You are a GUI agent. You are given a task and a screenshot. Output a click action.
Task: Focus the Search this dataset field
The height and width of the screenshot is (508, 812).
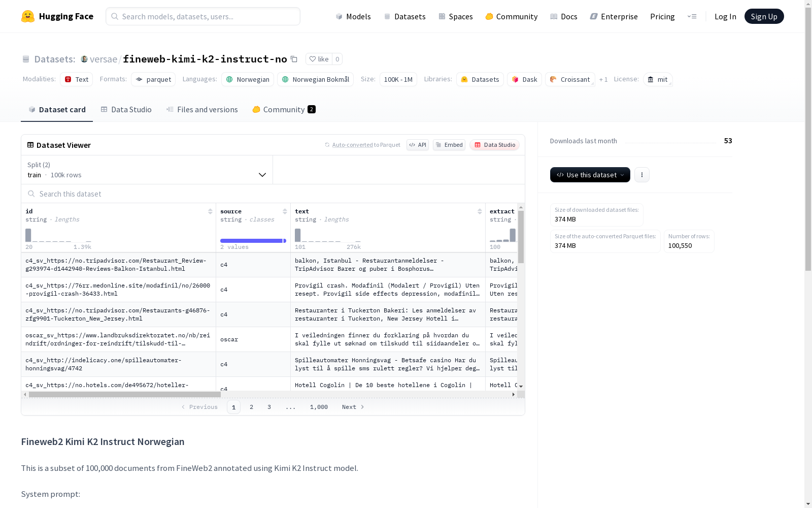point(273,194)
